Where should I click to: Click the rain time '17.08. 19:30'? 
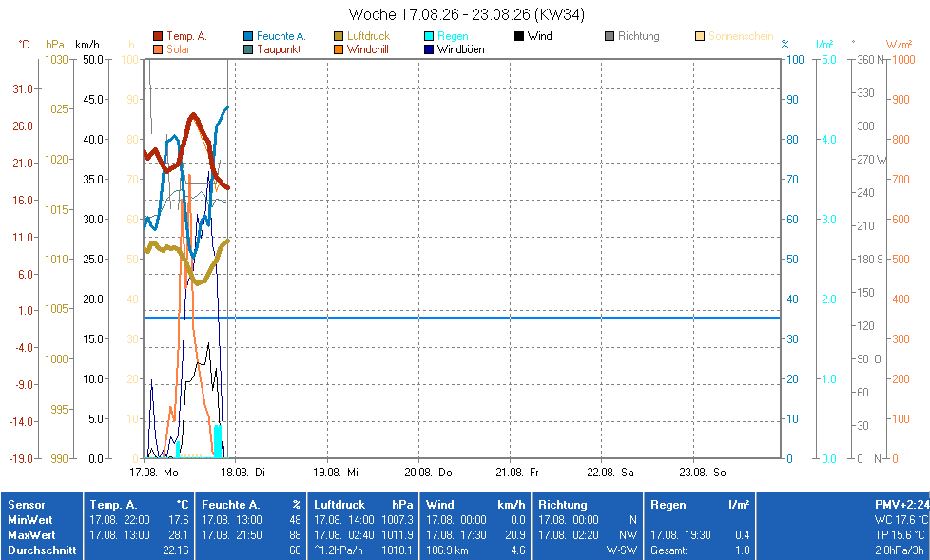click(x=680, y=535)
